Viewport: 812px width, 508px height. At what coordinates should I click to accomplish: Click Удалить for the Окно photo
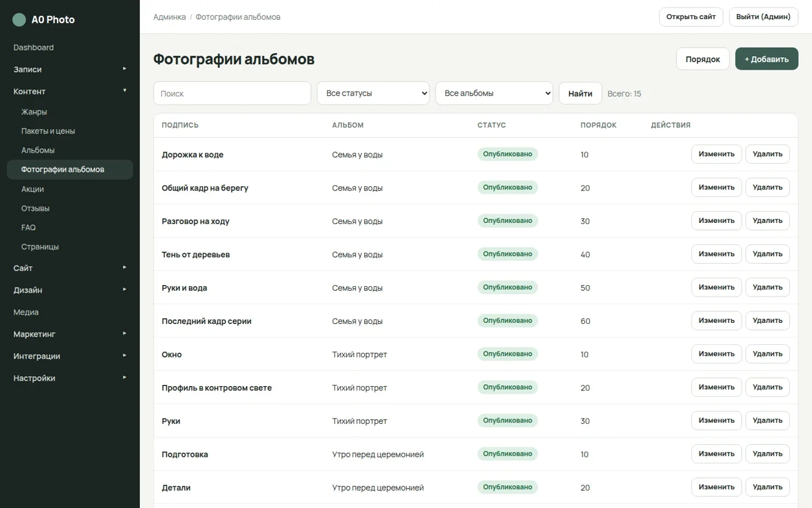(x=767, y=354)
